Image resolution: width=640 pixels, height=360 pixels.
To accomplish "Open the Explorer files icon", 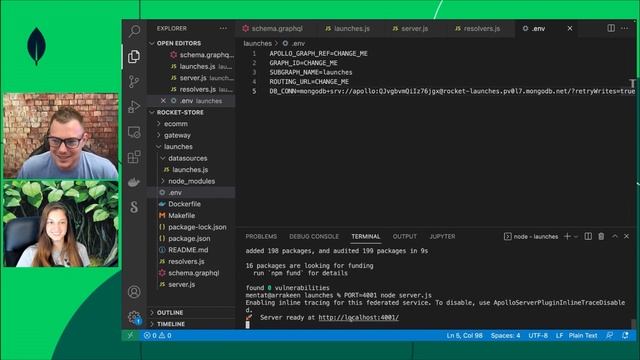I will click(134, 56).
